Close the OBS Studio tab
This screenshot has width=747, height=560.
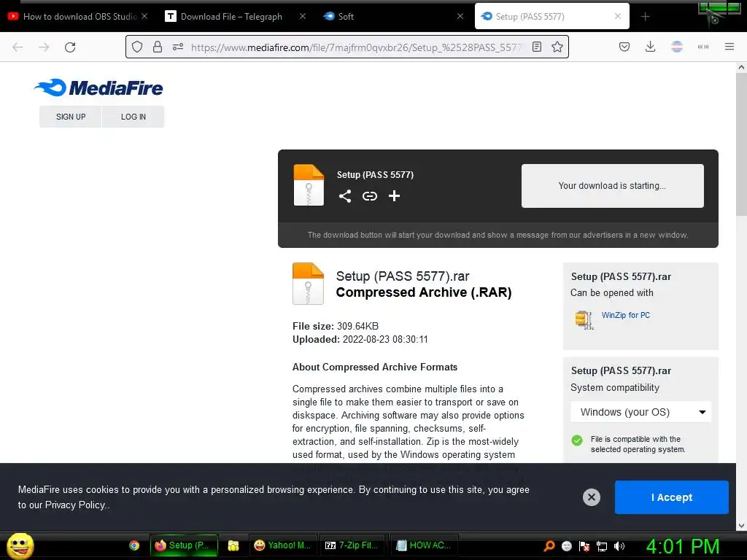click(x=144, y=16)
